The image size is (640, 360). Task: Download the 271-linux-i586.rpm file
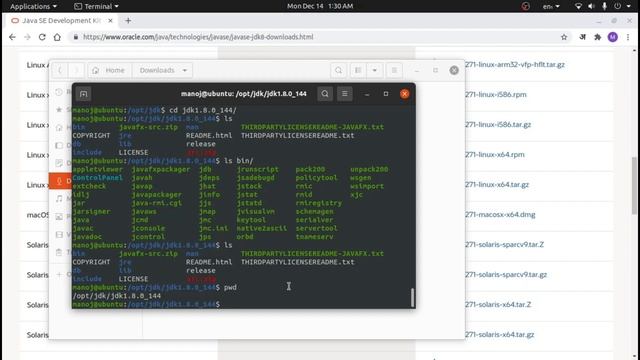pos(496,95)
